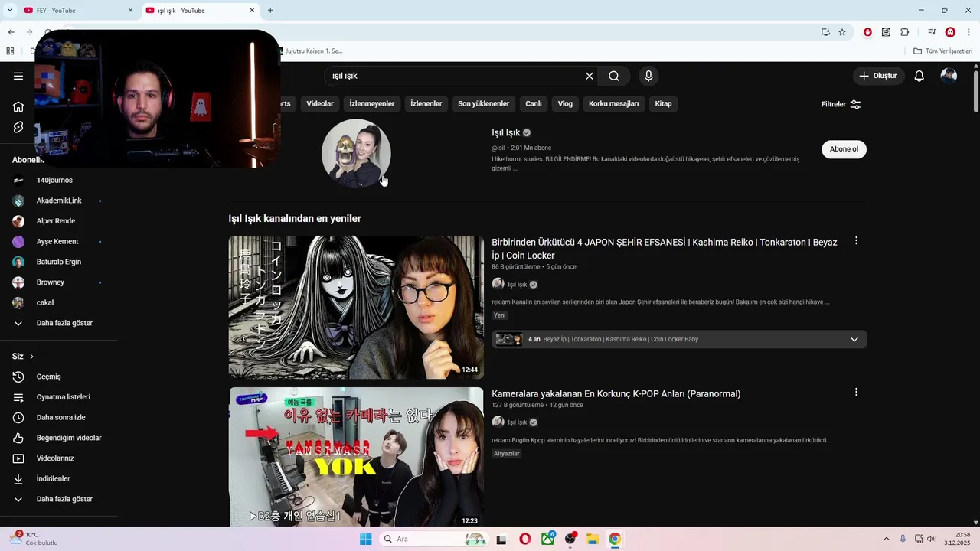
Task: Play Japon Şehir Efsanesi video thumbnail
Action: pos(356,307)
